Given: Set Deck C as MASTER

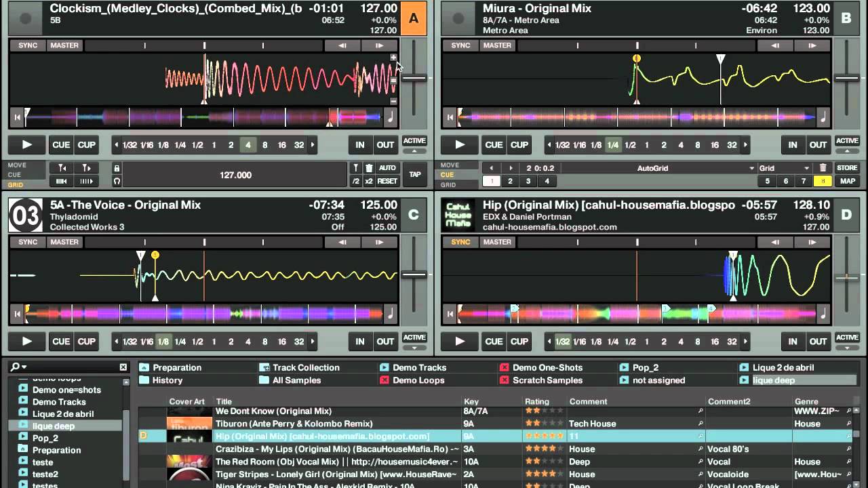Looking at the screenshot, I should click(64, 242).
